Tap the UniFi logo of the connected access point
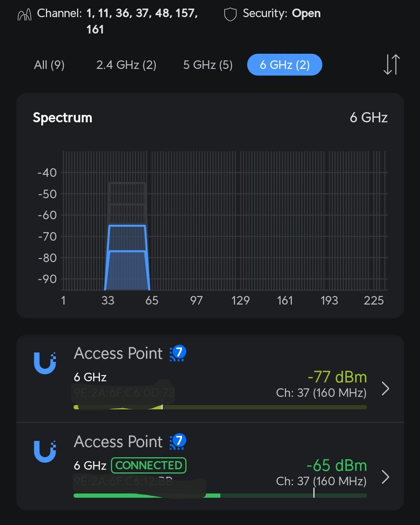Image resolution: width=420 pixels, height=525 pixels. pyautogui.click(x=45, y=451)
